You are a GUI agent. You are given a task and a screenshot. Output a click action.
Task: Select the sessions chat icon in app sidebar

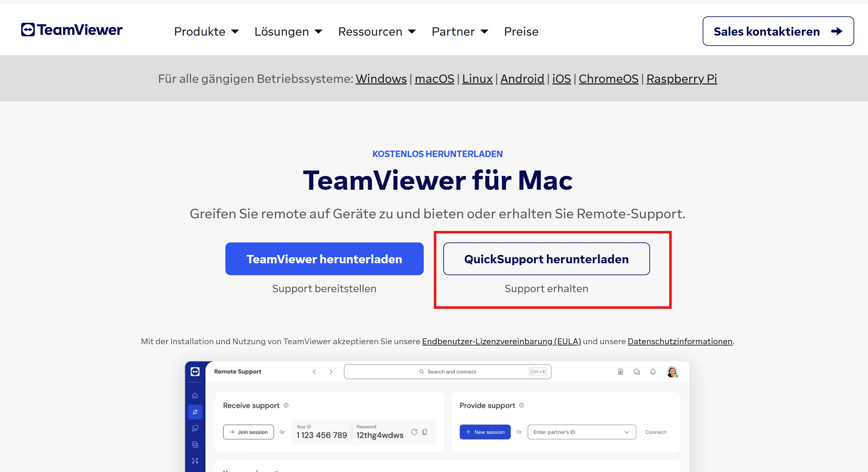(x=195, y=445)
